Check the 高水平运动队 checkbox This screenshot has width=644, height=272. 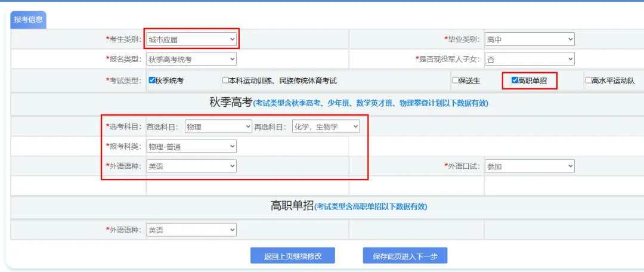coord(588,80)
